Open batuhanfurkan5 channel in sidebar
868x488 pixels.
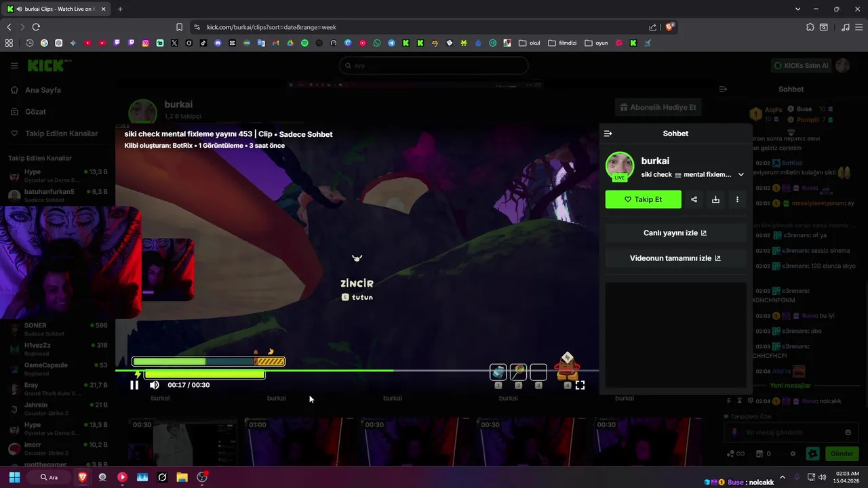pos(57,195)
